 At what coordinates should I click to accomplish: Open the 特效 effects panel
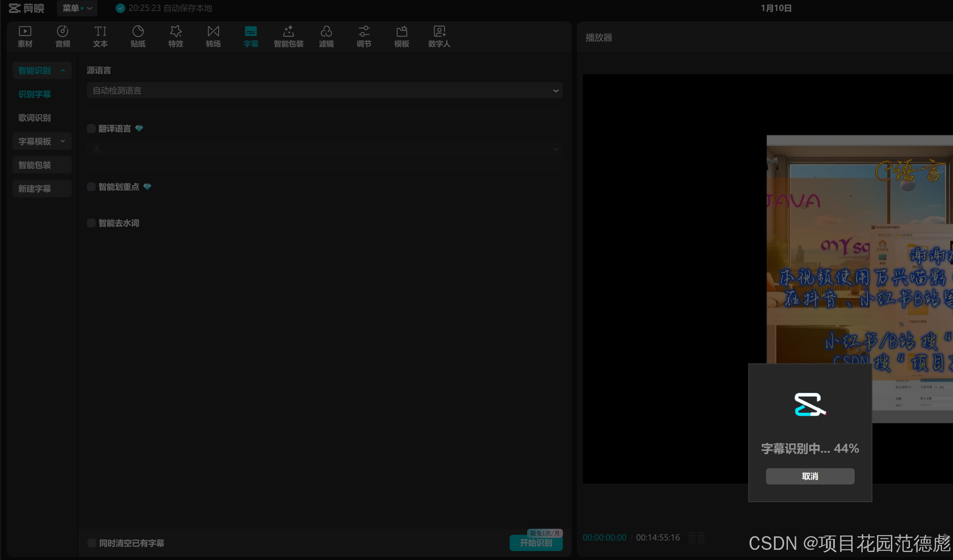(176, 37)
